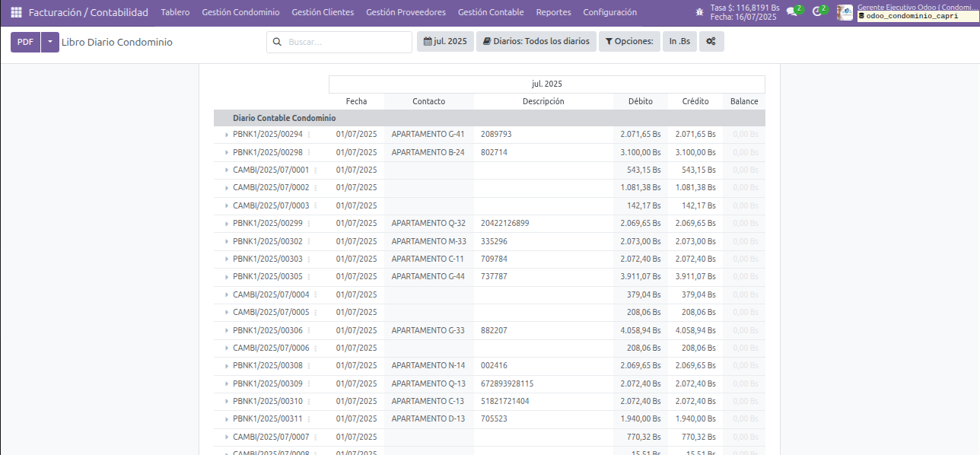980x455 pixels.
Task: Click the gears settings icon button
Action: pos(711,42)
